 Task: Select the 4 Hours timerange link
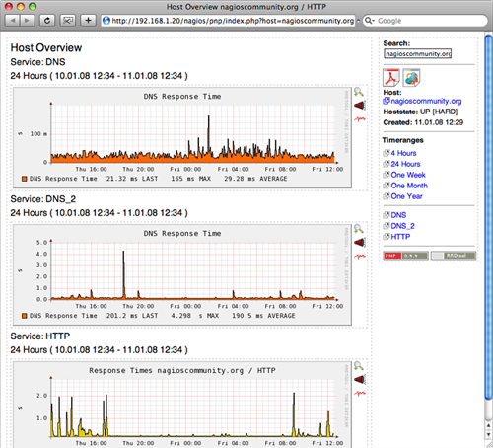click(403, 153)
